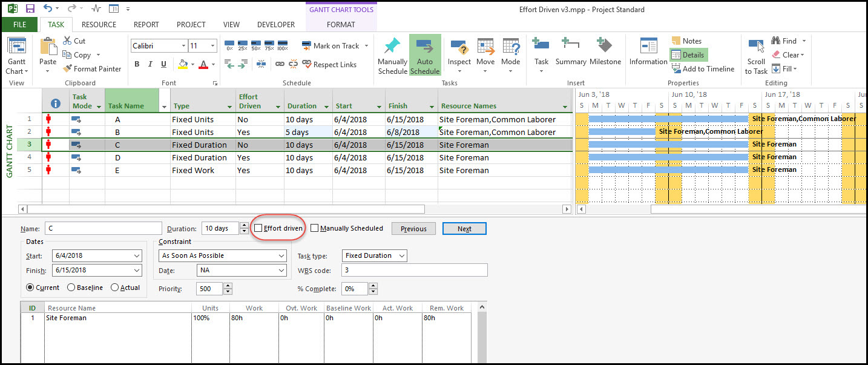The height and width of the screenshot is (365, 868).
Task: Switch to the RESOURCE ribbon tab
Action: click(99, 25)
